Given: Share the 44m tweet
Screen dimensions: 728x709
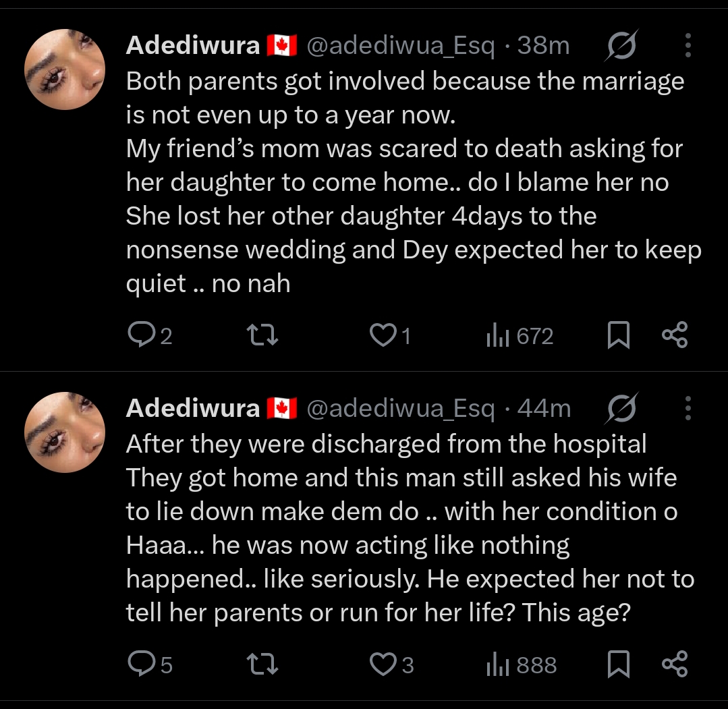Looking at the screenshot, I should coord(674,664).
